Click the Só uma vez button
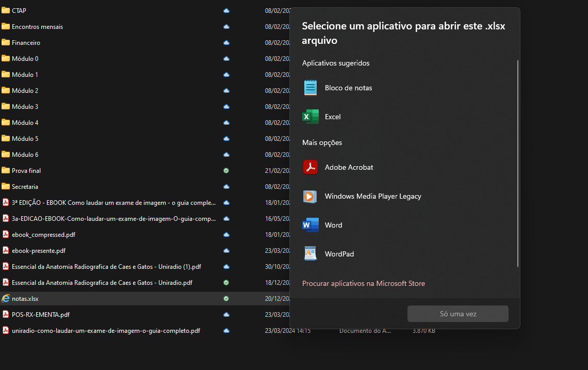The height and width of the screenshot is (370, 588). (458, 314)
